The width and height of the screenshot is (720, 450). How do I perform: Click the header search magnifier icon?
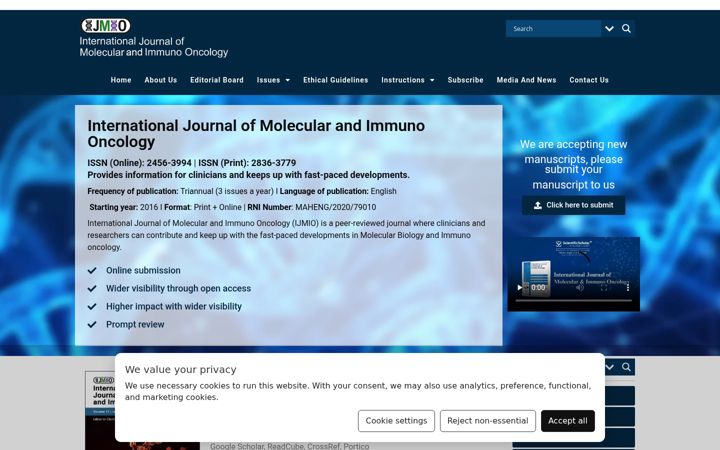(x=626, y=28)
